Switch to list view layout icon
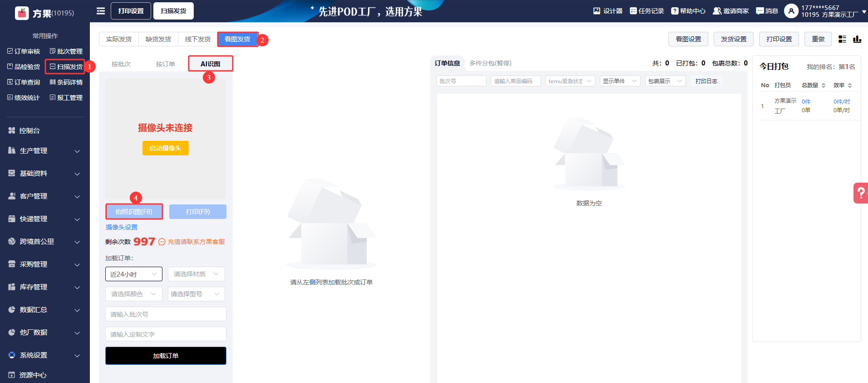This screenshot has height=383, width=868. pyautogui.click(x=842, y=39)
